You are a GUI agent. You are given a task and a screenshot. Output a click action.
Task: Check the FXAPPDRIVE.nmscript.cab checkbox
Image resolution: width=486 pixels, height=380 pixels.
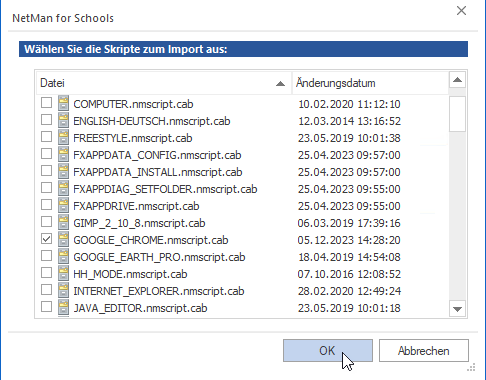tap(47, 205)
